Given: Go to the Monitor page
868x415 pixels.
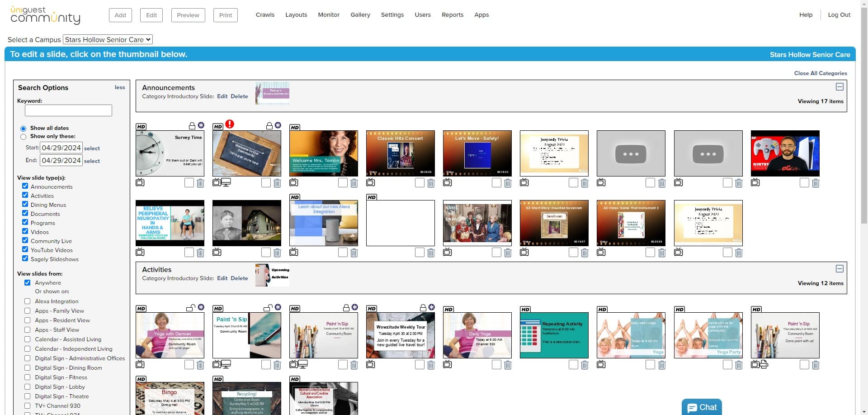Looking at the screenshot, I should click(x=329, y=14).
